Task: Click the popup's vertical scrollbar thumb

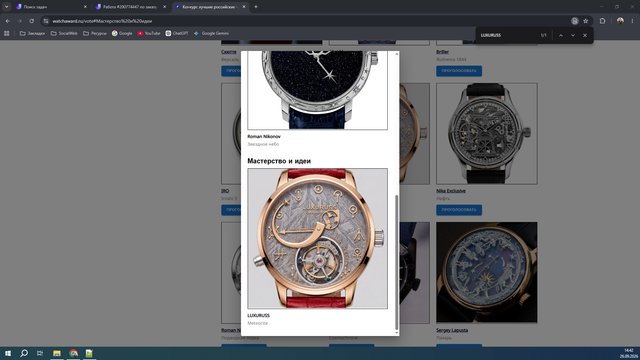Action: click(397, 262)
